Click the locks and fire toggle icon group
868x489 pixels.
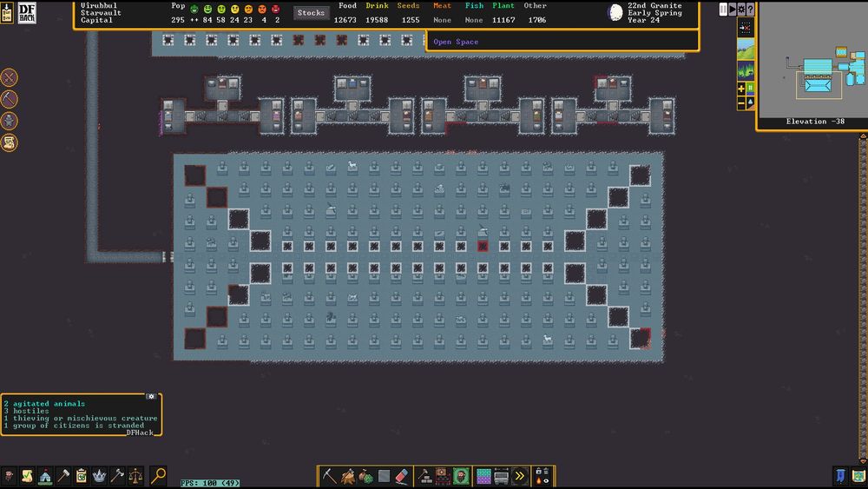click(x=542, y=476)
